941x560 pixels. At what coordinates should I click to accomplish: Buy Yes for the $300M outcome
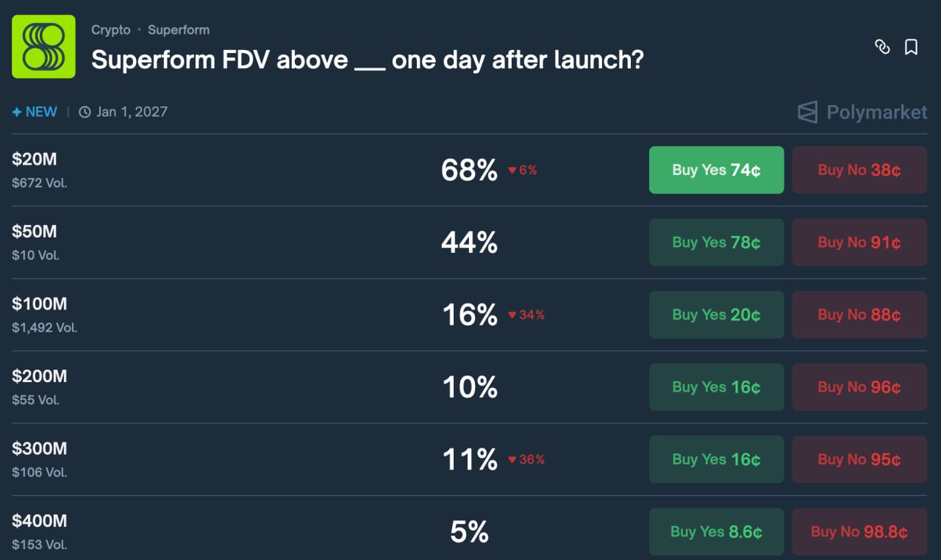pos(716,459)
